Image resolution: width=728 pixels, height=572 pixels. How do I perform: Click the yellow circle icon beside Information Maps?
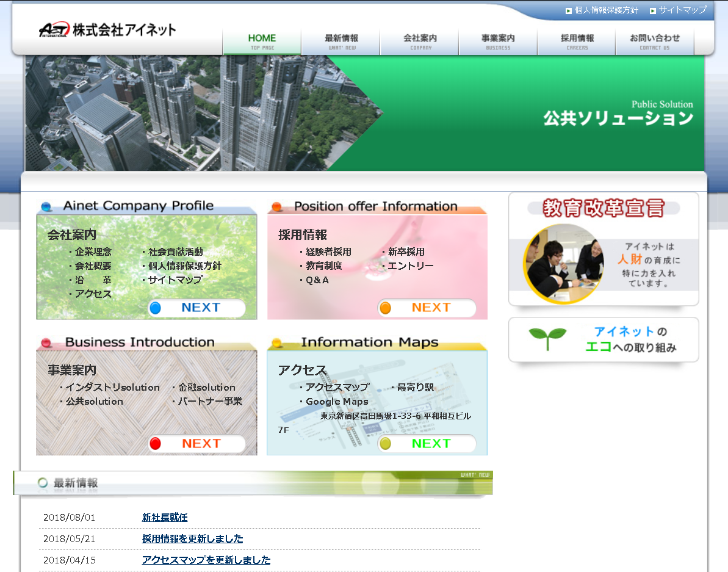(276, 342)
